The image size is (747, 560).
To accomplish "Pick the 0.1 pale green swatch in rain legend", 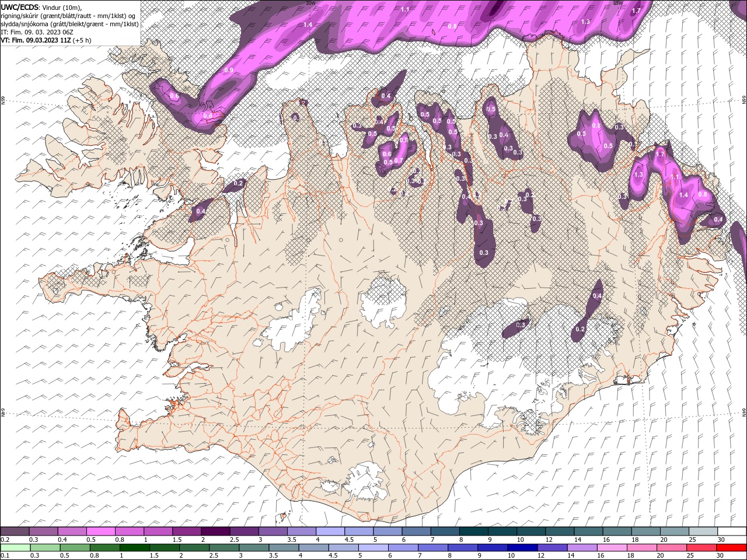I will click(x=16, y=548).
